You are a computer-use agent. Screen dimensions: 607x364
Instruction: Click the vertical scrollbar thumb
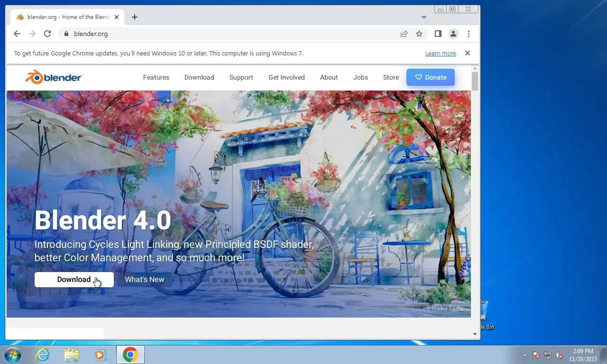(x=475, y=81)
